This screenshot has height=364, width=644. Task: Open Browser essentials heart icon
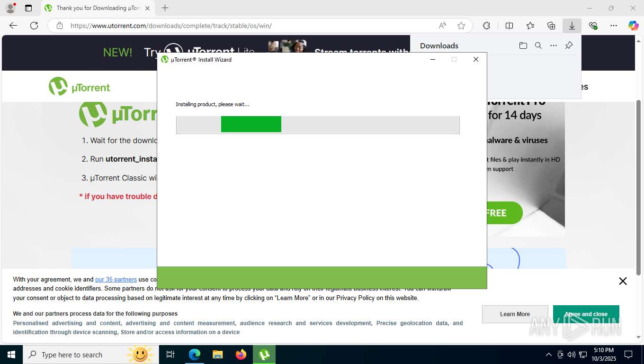click(x=593, y=26)
